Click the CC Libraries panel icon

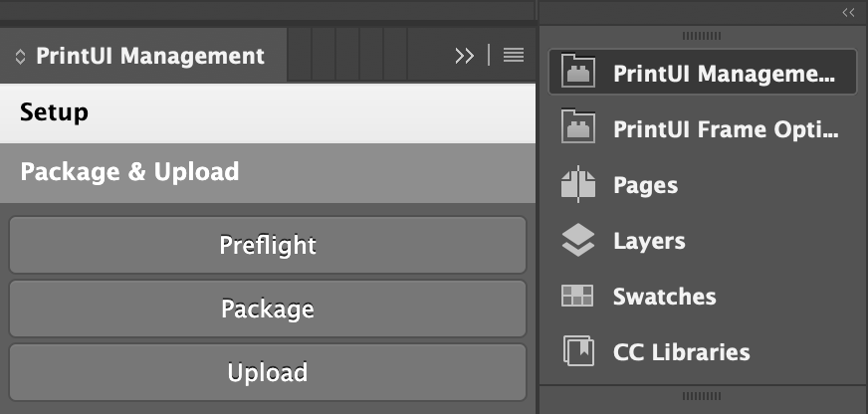coord(578,351)
